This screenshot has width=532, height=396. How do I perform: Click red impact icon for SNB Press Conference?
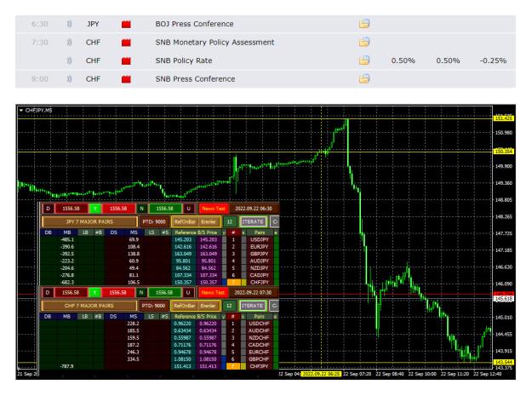click(126, 79)
